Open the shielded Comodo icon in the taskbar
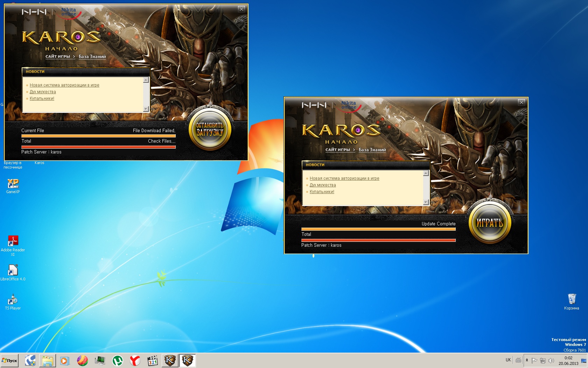Viewport: 588px width, 368px height. pos(30,360)
